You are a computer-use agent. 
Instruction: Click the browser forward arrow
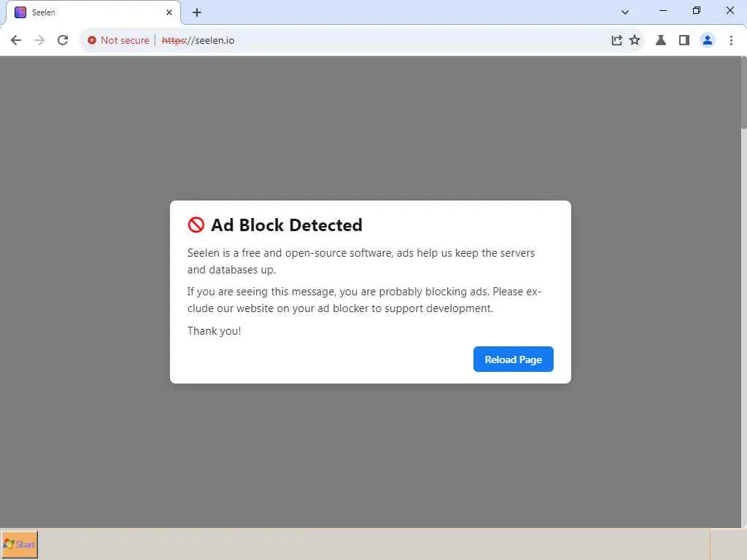[39, 40]
